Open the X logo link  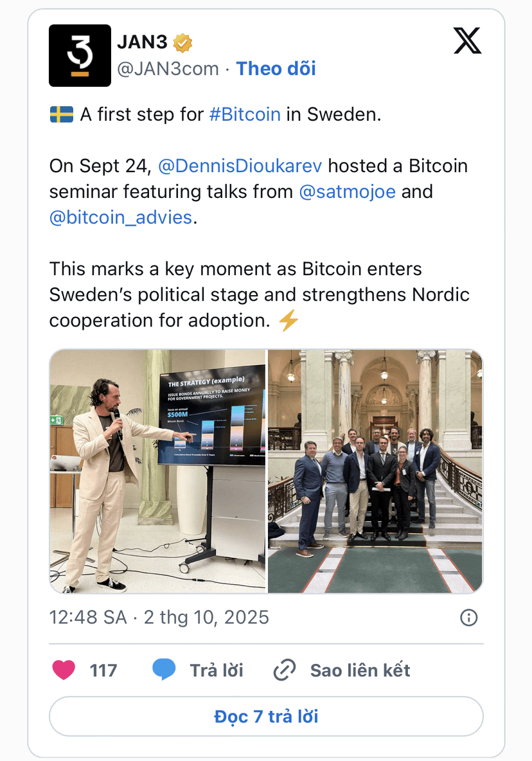(x=467, y=42)
